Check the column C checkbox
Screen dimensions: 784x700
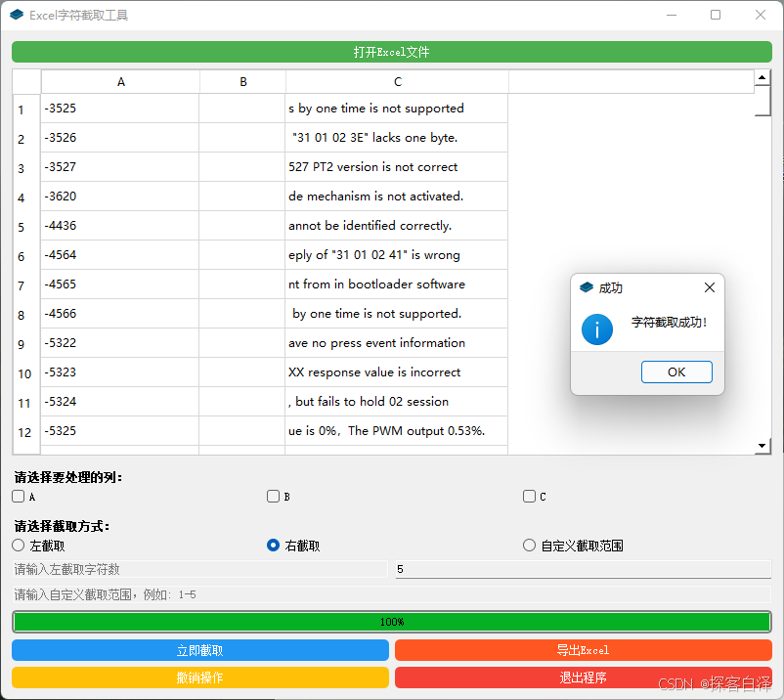(x=529, y=496)
